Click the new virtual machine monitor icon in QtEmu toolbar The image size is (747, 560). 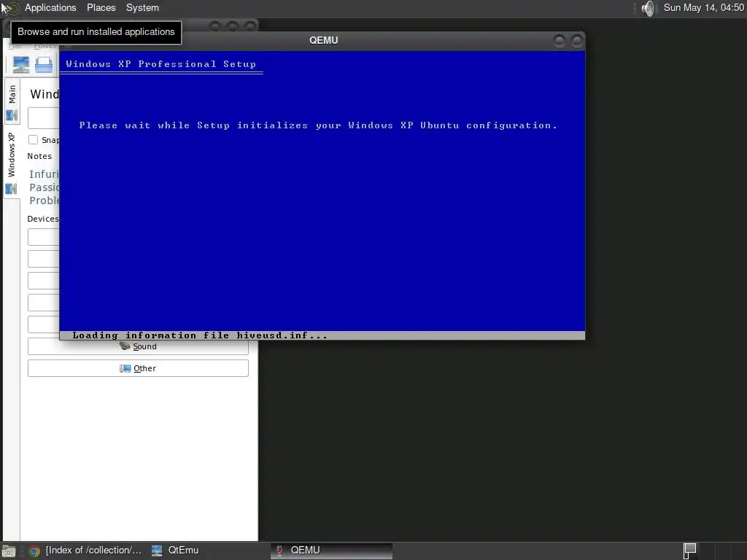(21, 64)
